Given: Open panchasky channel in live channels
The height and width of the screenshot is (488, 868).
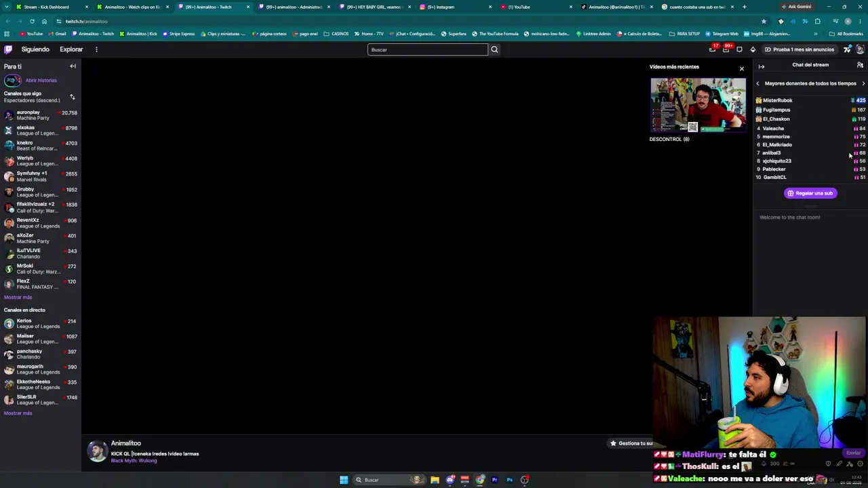Looking at the screenshot, I should (x=41, y=354).
